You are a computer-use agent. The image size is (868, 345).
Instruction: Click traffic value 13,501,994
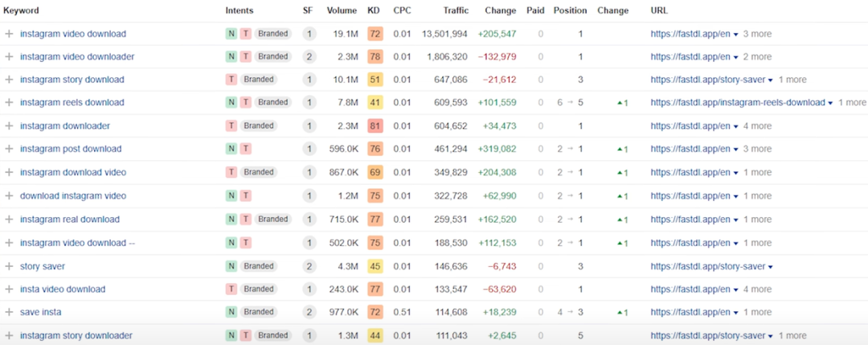point(444,34)
